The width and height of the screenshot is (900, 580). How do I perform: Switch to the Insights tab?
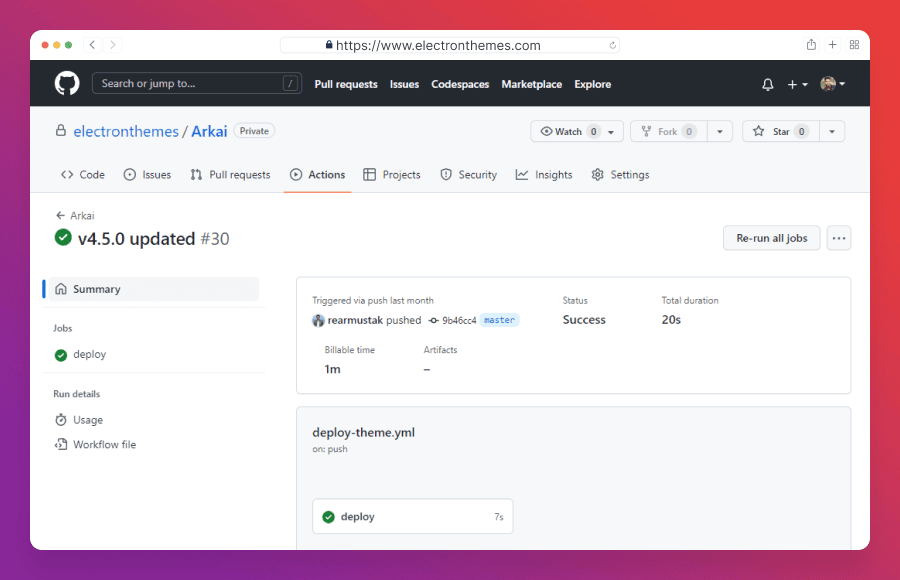click(544, 175)
